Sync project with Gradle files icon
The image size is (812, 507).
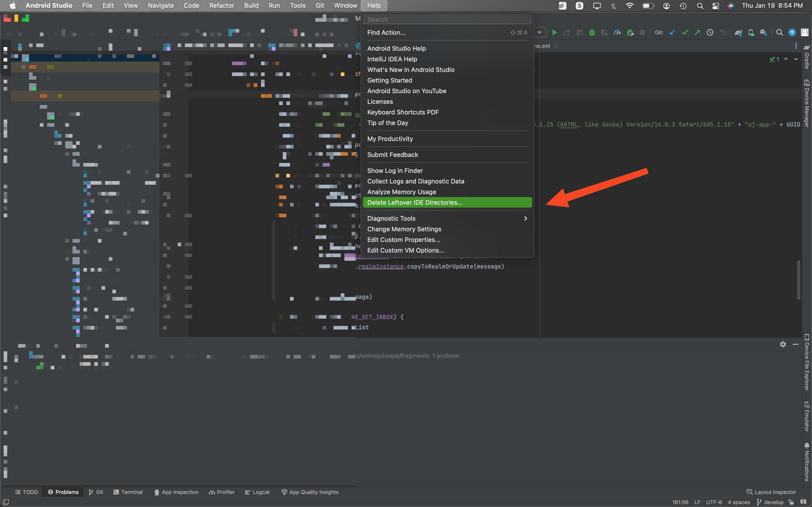738,33
